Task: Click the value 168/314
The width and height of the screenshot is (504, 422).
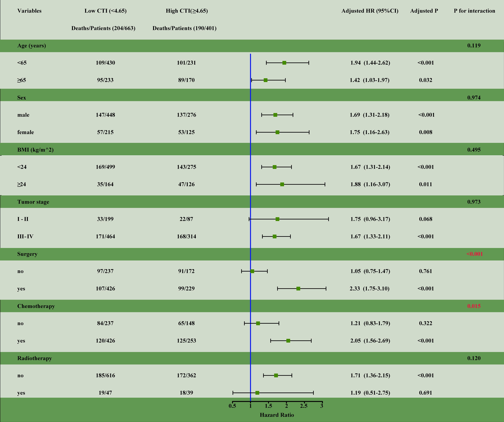Action: pos(186,237)
